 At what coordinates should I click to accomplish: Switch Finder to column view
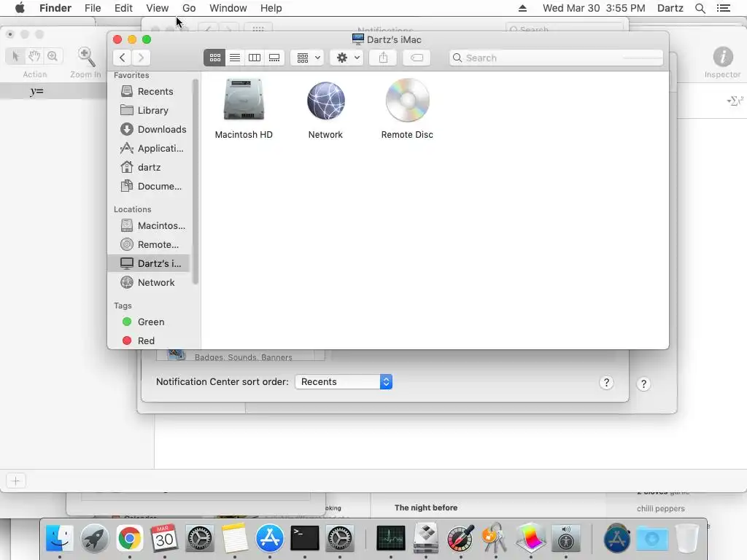tap(255, 58)
